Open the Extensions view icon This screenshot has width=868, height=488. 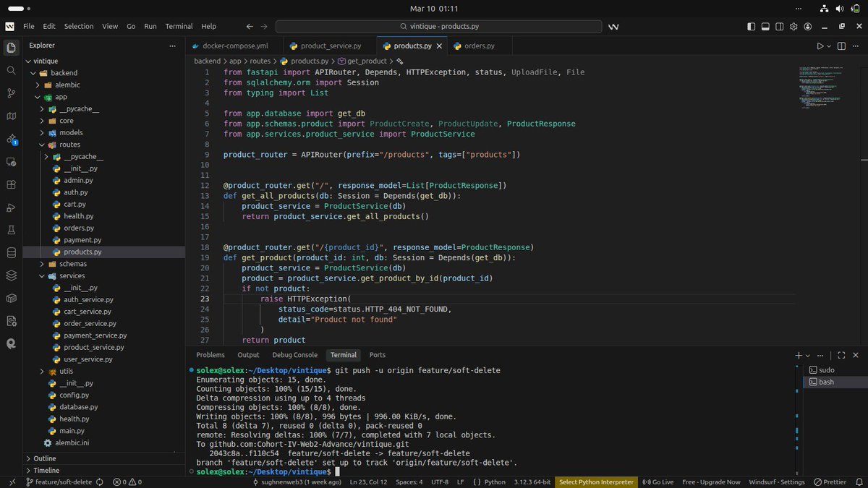(x=11, y=184)
